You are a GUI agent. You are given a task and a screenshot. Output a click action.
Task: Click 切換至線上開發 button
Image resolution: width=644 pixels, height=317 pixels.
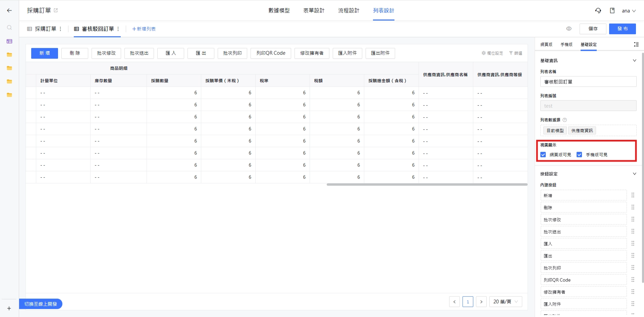click(41, 304)
